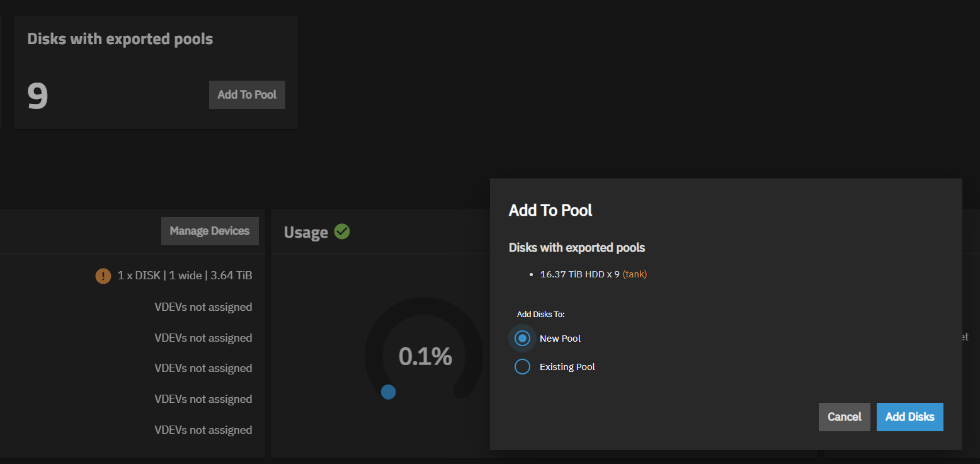Cancel the Add To Pool dialog

[844, 417]
